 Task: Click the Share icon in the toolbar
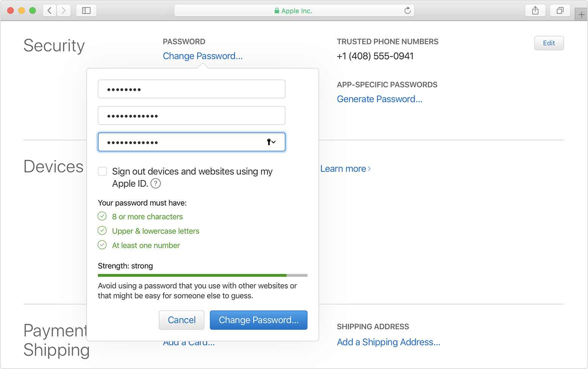tap(535, 11)
